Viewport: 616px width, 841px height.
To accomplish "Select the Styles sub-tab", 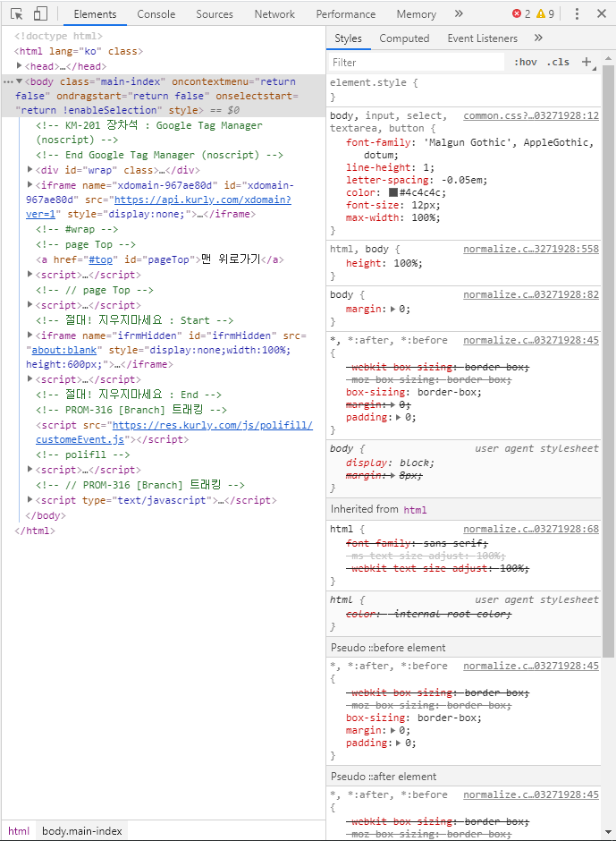I will [348, 38].
